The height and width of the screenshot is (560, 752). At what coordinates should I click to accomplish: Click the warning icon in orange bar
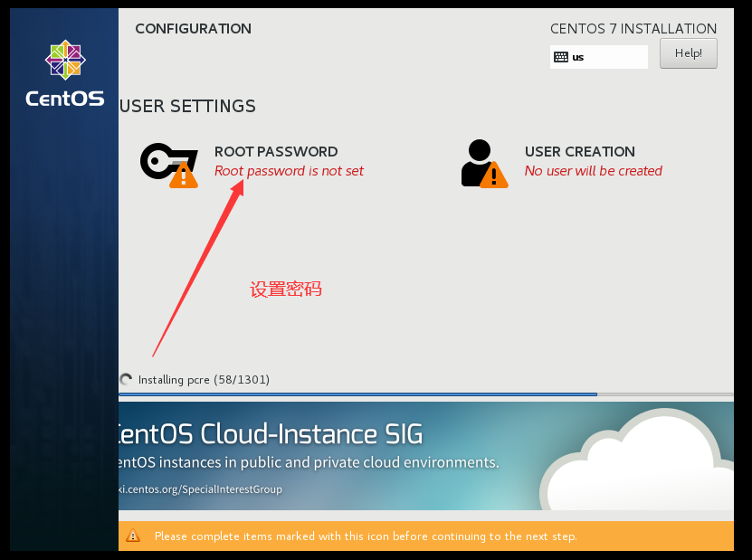[x=133, y=536]
